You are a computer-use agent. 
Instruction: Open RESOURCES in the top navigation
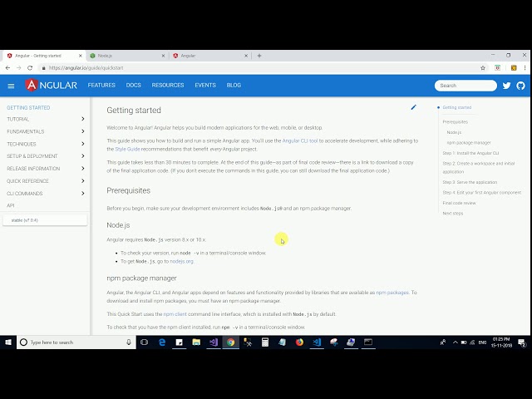click(x=168, y=85)
